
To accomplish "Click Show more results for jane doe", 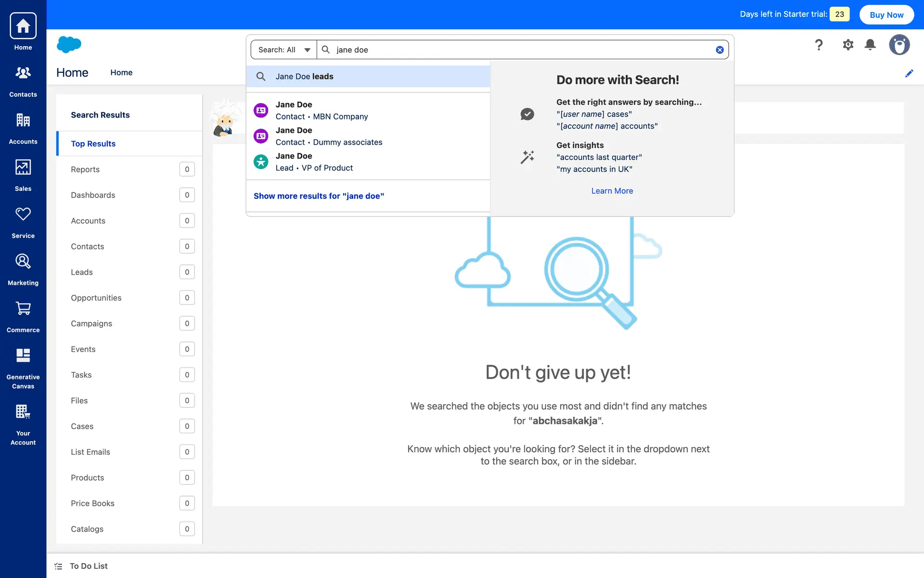I will (319, 196).
